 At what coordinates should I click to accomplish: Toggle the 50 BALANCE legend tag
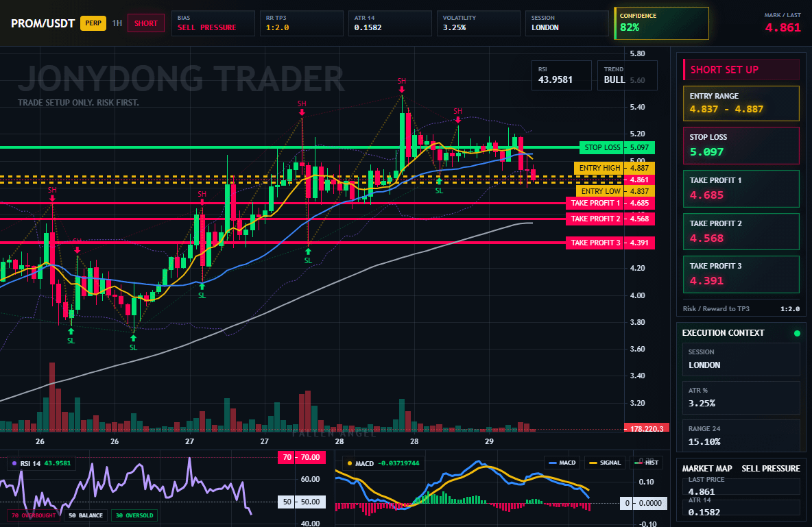(x=86, y=515)
